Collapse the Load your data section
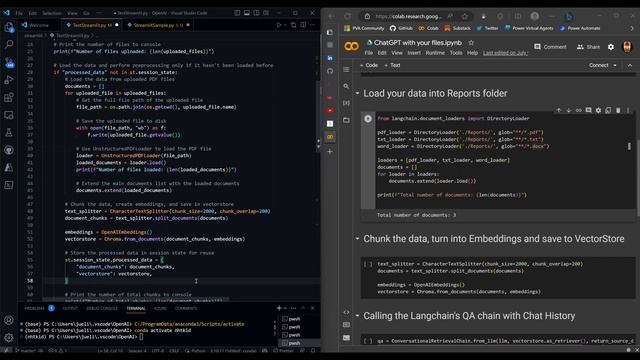The height and width of the screenshot is (360, 640). tap(357, 93)
